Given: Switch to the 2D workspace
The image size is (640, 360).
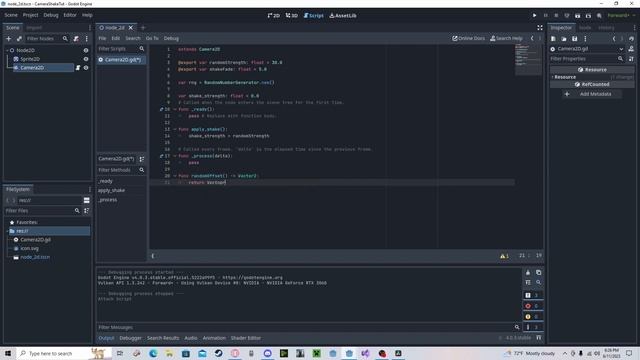Looking at the screenshot, I should [x=273, y=16].
